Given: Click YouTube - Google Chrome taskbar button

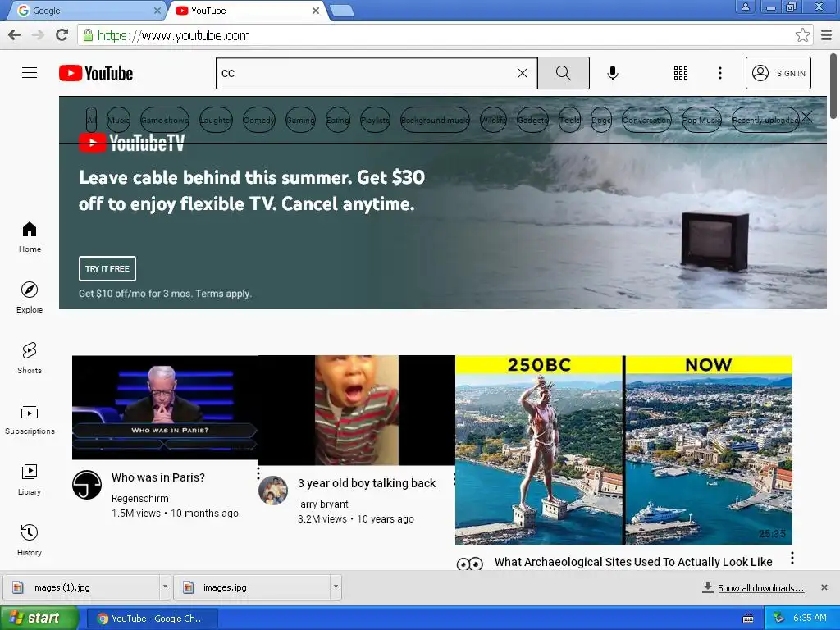Looking at the screenshot, I should pos(152,619).
